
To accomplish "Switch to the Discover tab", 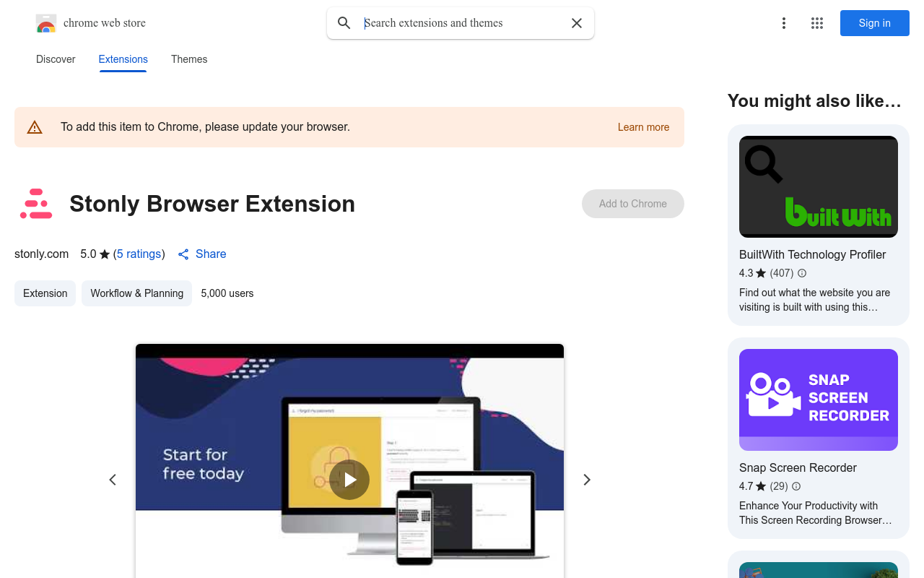I will pos(56,59).
